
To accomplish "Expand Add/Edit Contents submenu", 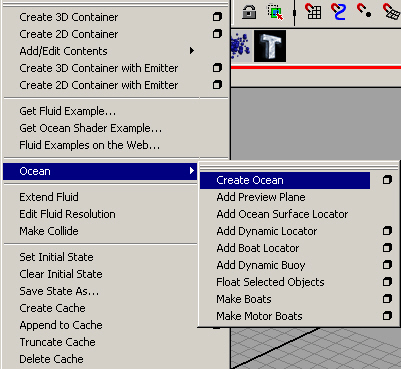I will tap(107, 51).
